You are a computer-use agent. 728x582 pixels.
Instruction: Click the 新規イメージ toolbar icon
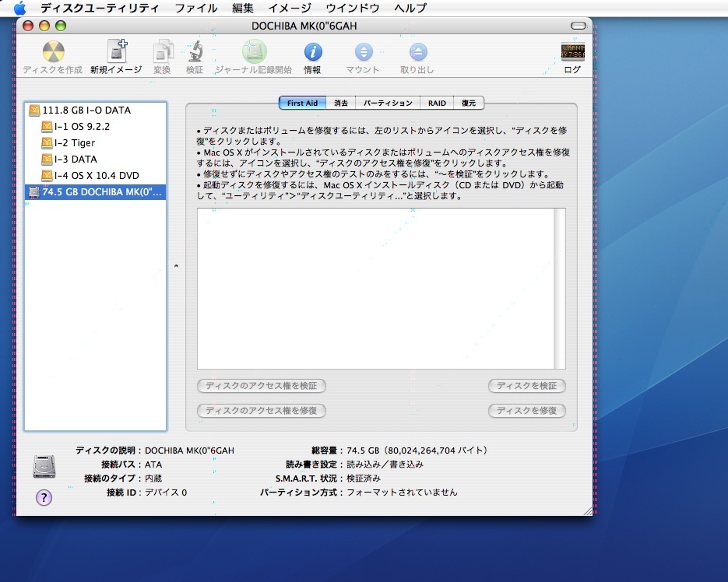pyautogui.click(x=116, y=51)
